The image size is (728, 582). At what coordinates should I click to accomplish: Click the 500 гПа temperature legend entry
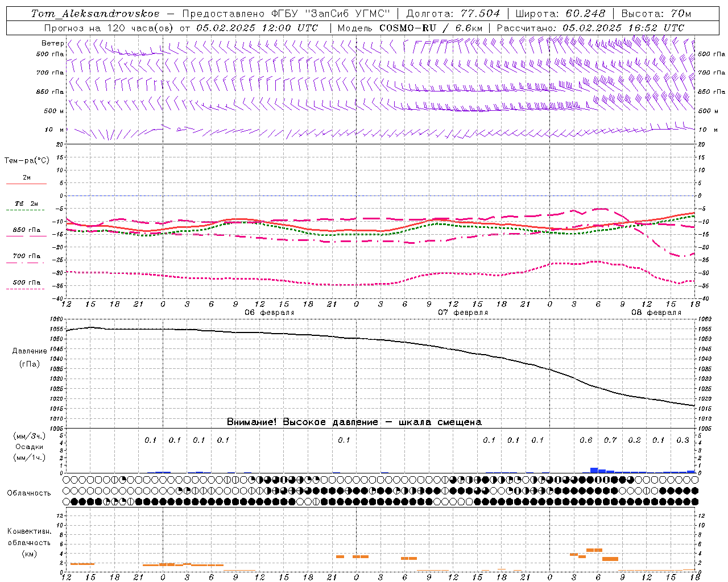tap(27, 282)
